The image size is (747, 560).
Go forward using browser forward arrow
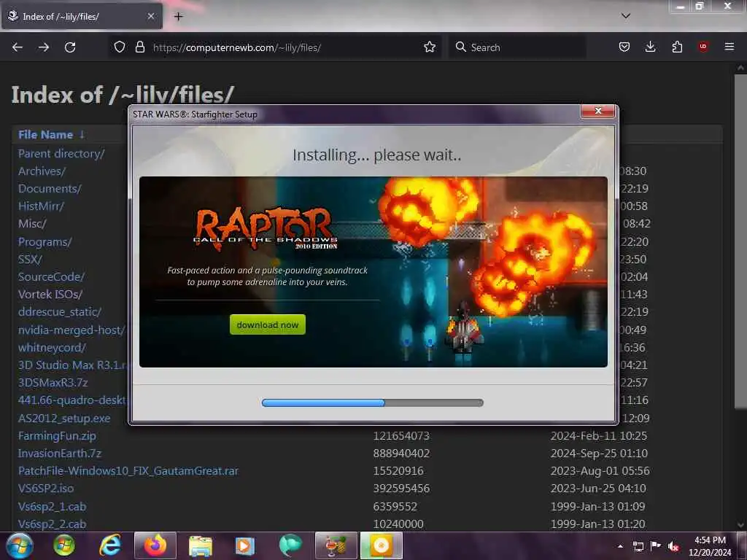(x=44, y=47)
